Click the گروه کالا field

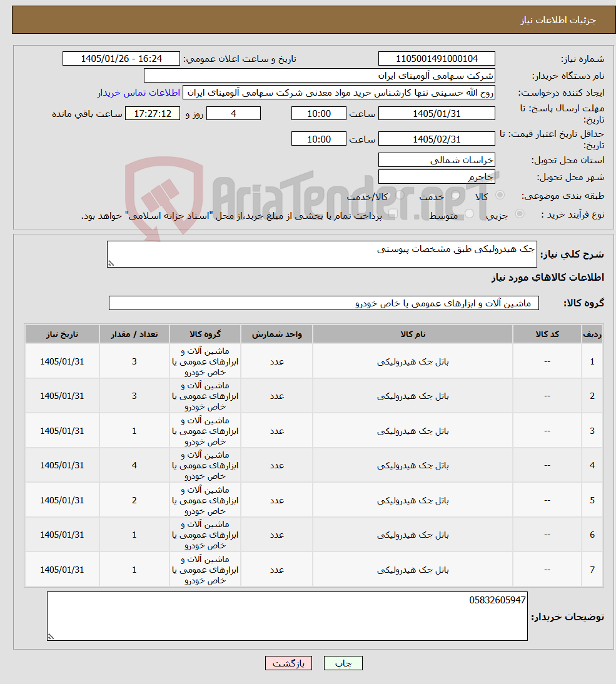click(324, 303)
